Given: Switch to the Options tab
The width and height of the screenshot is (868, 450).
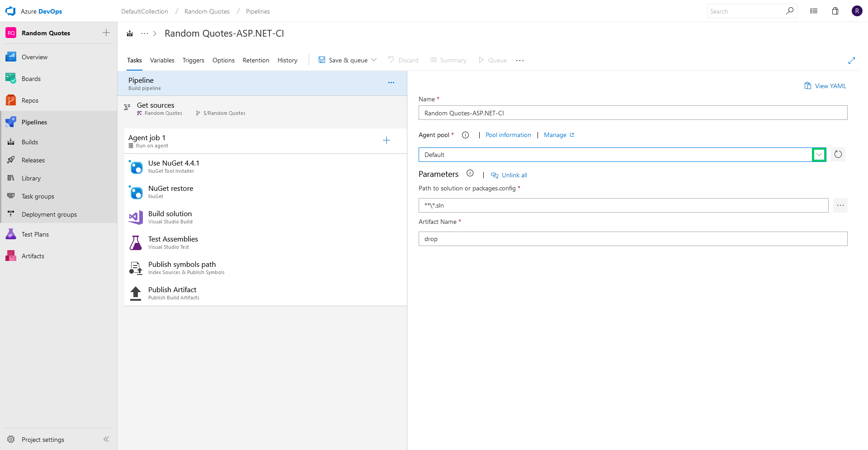Looking at the screenshot, I should (x=223, y=60).
